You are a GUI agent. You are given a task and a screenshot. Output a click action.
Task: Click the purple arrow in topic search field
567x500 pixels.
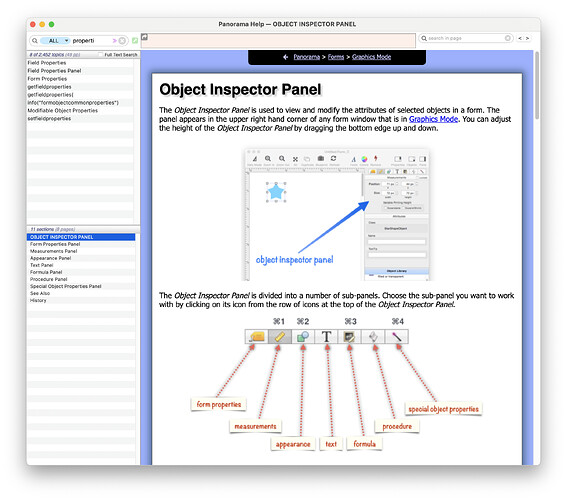coord(115,41)
